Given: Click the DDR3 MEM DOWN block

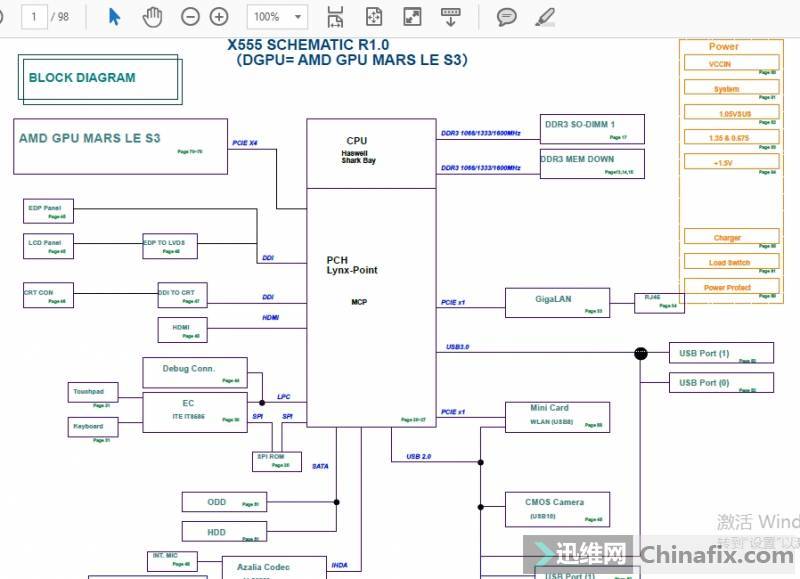Looking at the screenshot, I should click(592, 164).
